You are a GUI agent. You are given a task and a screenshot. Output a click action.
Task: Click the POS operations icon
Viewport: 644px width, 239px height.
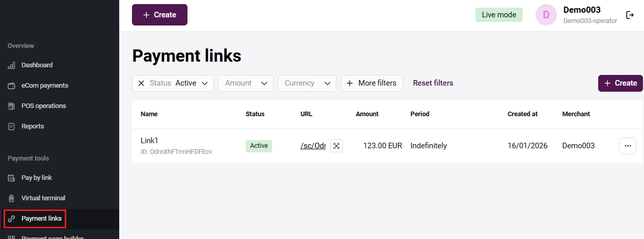click(x=11, y=106)
